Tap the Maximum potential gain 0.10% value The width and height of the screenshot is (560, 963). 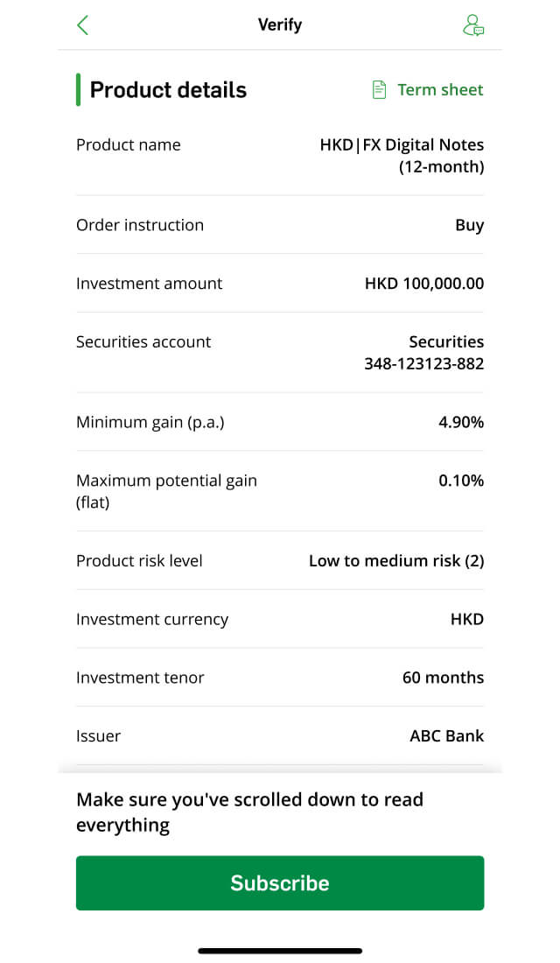click(461, 481)
